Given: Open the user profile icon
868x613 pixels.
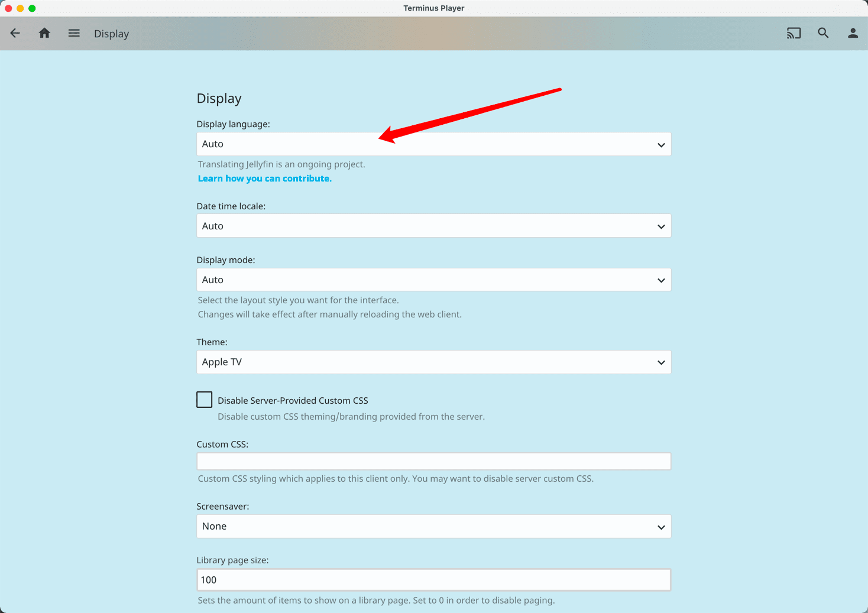Looking at the screenshot, I should pyautogui.click(x=853, y=34).
